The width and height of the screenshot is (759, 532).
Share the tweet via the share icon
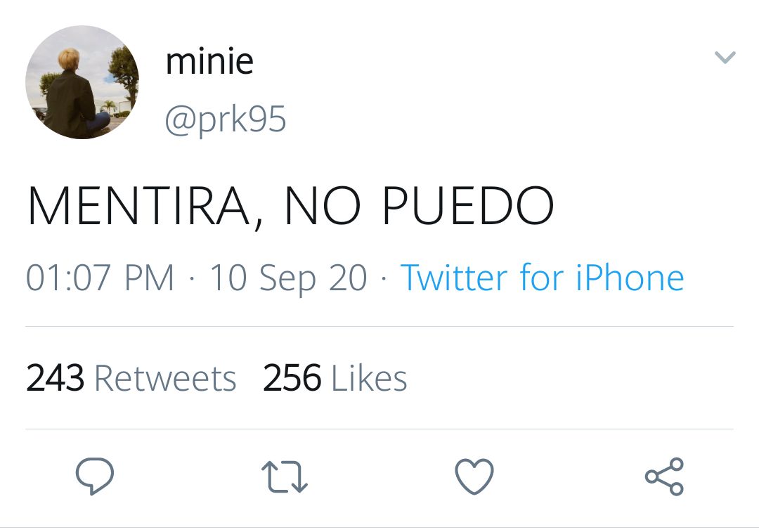[x=664, y=476]
